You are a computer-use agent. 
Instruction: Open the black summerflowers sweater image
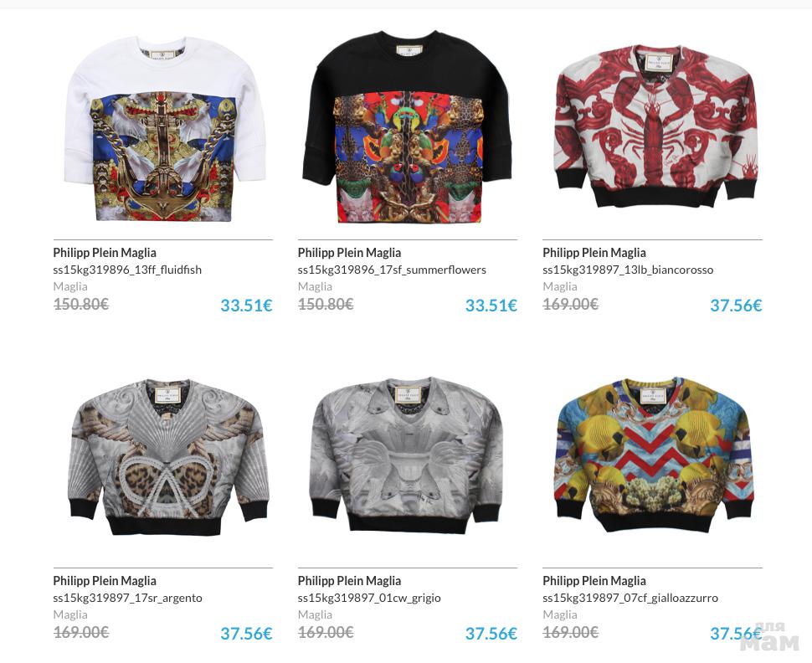coord(408,127)
